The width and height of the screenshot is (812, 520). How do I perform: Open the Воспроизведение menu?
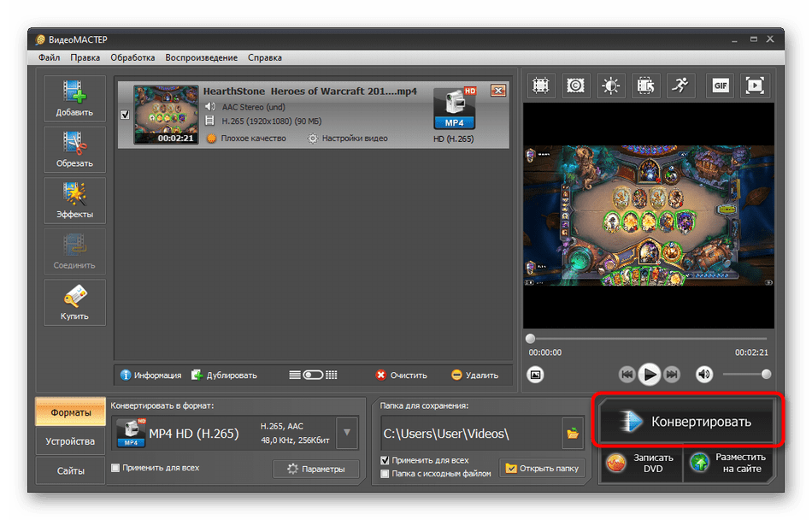202,57
